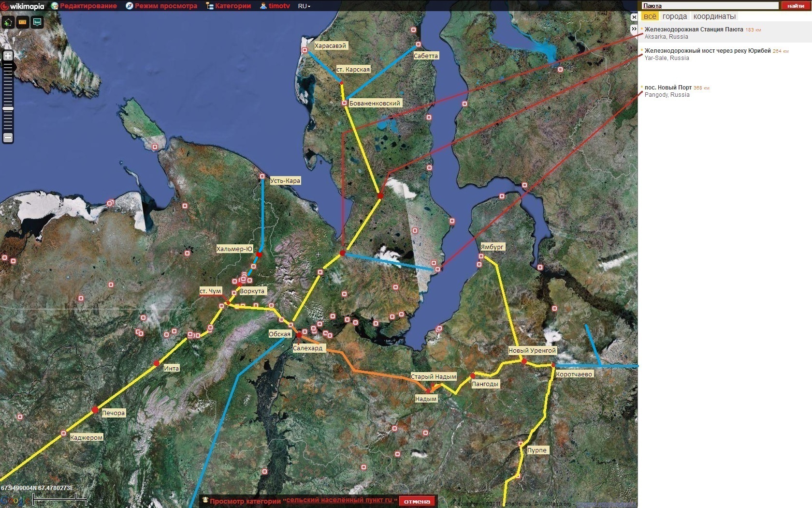812x508 pixels.
Task: Click the Pangody, Russia location text
Action: click(667, 95)
